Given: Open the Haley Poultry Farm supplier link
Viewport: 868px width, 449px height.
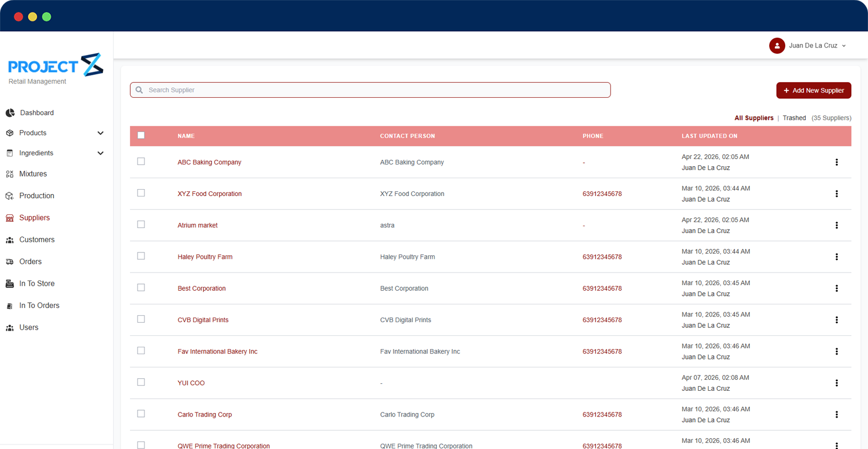Looking at the screenshot, I should (x=205, y=257).
